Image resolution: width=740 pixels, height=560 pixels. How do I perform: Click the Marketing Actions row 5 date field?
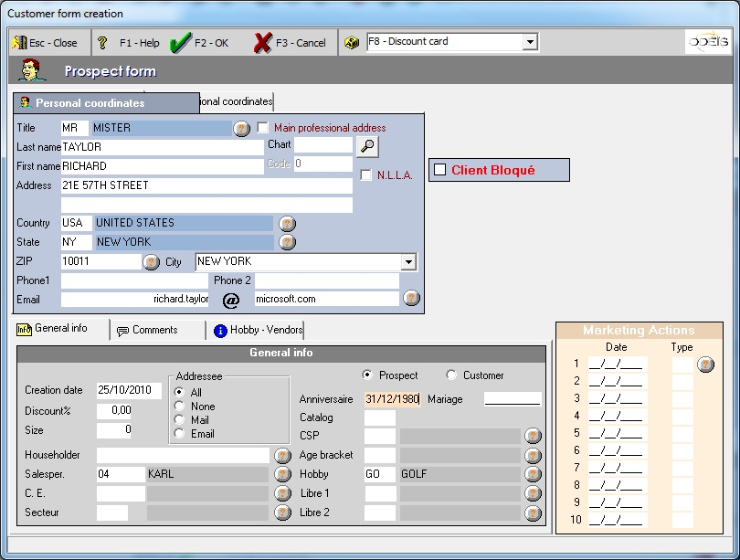click(x=618, y=433)
